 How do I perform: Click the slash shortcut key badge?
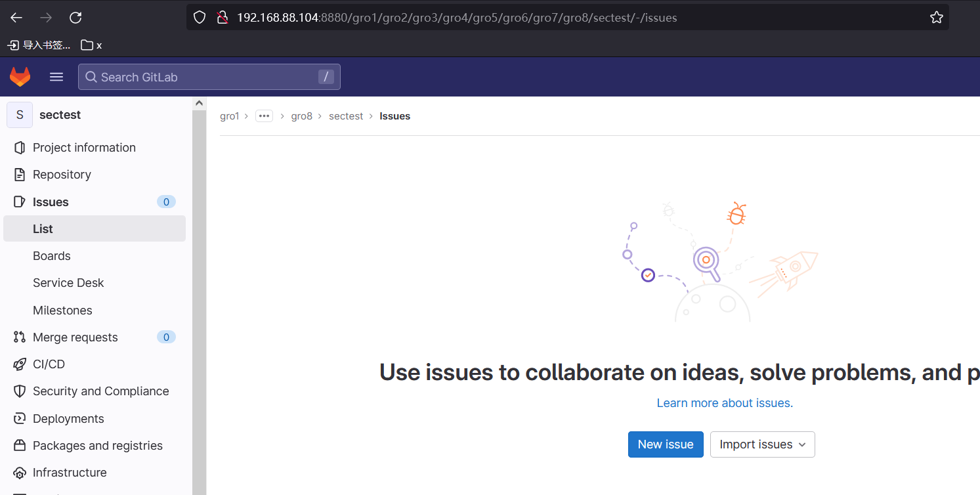pyautogui.click(x=326, y=77)
